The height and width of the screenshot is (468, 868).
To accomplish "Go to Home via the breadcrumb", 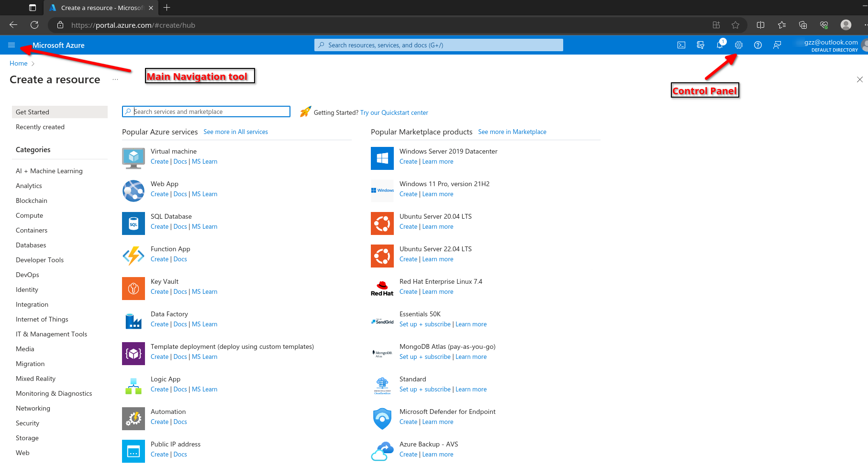I will click(x=18, y=63).
